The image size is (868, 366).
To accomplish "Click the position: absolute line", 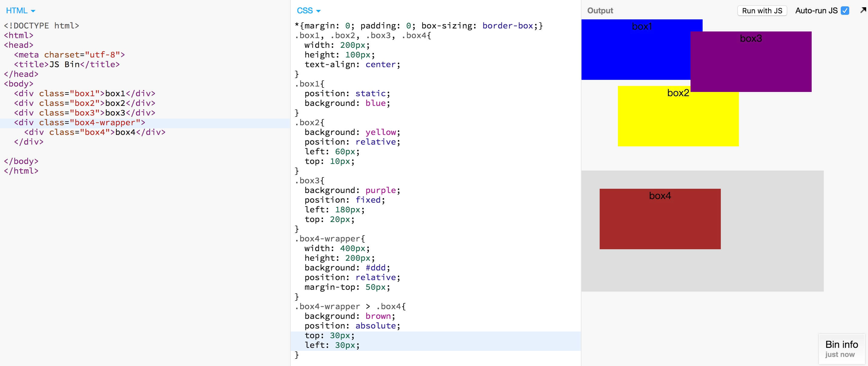I will point(353,326).
